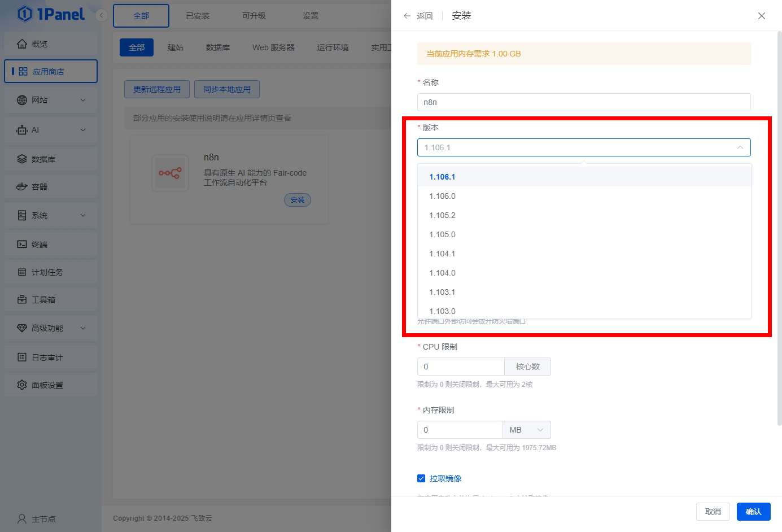
Task: Click 当前应用内存需求 1.00 GB notice
Action: point(584,54)
